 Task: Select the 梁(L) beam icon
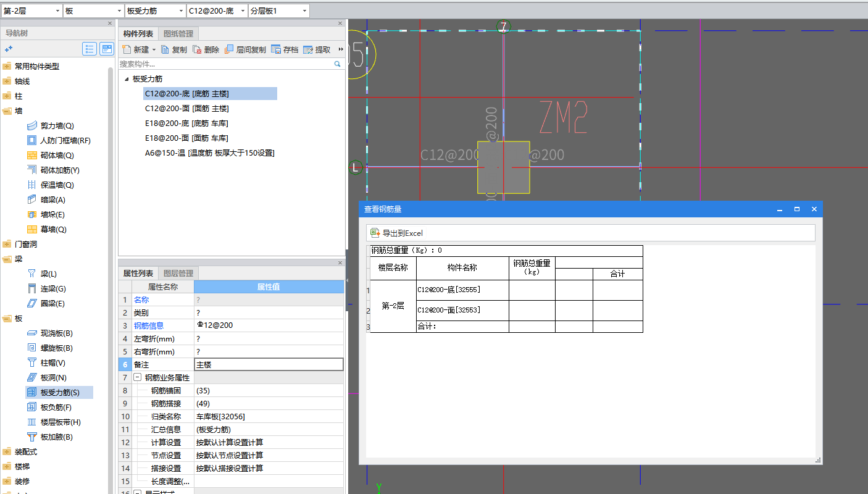tap(32, 274)
